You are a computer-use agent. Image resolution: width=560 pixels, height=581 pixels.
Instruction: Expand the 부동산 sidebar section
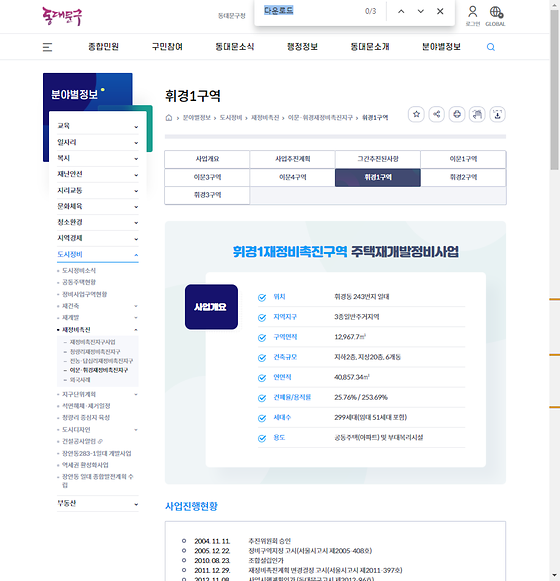(98, 504)
